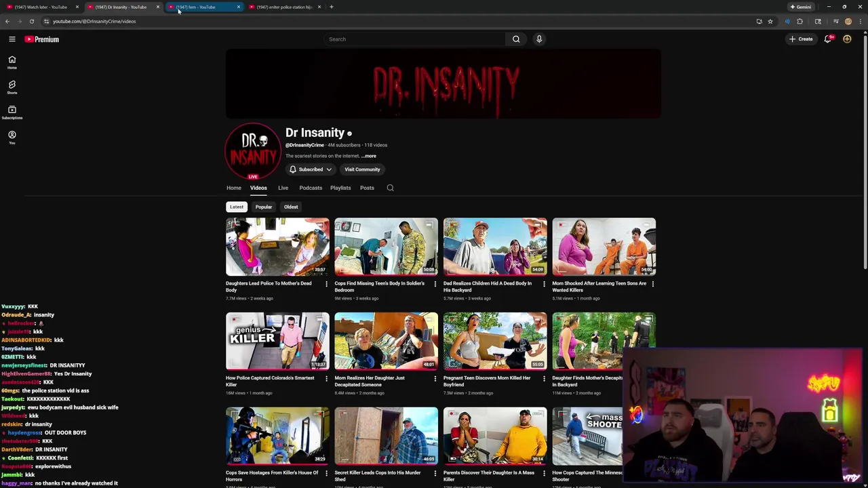The width and height of the screenshot is (868, 488).
Task: Open thumbnail of Dad Realizes Children video
Action: [x=495, y=247]
